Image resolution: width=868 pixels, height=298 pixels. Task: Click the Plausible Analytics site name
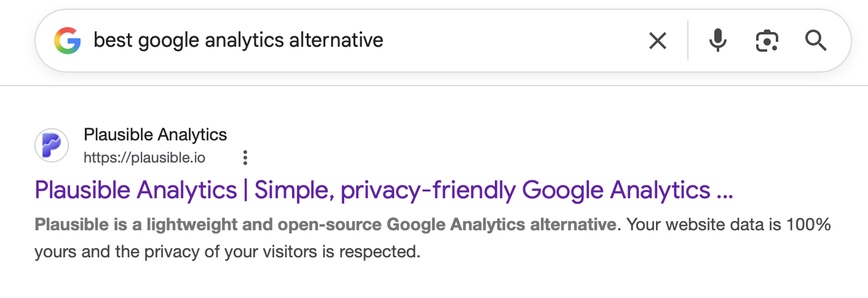click(x=155, y=134)
